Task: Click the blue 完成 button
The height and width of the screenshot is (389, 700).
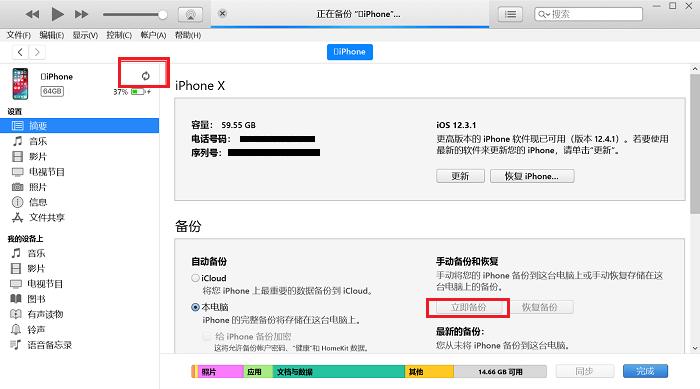Action: click(645, 371)
